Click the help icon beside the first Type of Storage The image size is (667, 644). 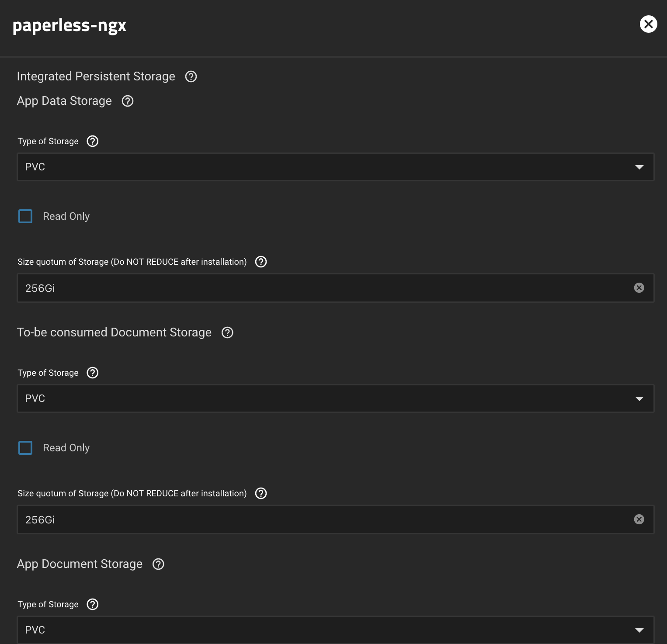(92, 141)
